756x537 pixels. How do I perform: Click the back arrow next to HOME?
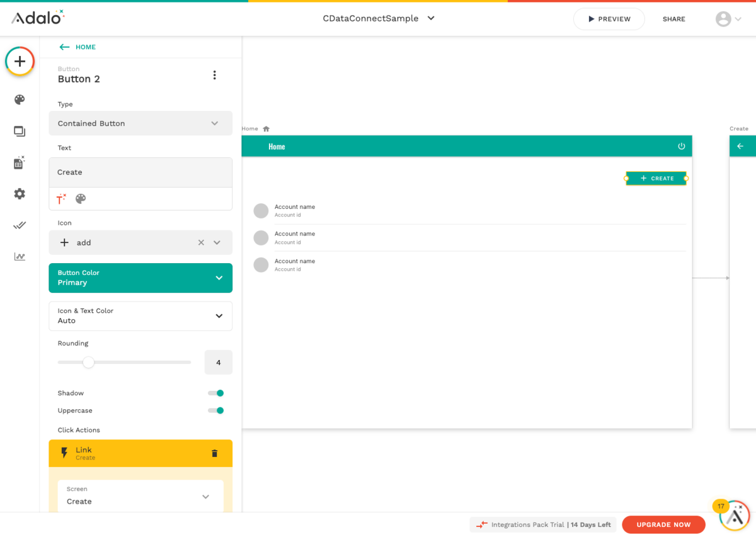(x=64, y=47)
